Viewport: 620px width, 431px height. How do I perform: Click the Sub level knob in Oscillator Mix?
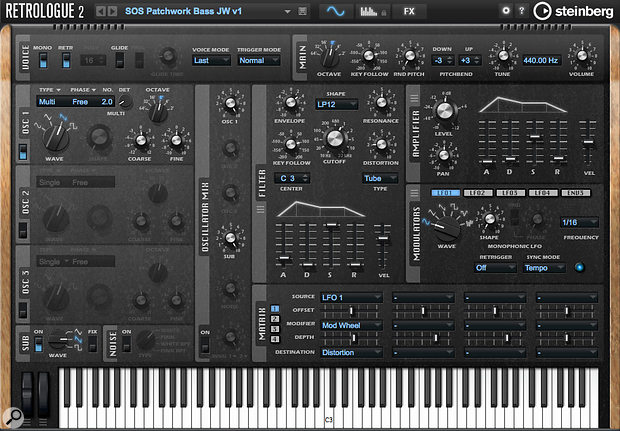(x=230, y=238)
